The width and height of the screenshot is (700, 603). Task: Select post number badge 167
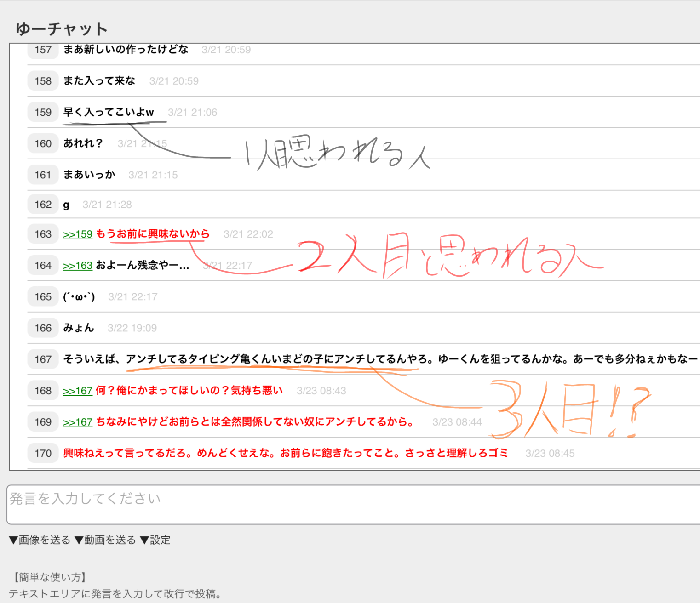point(43,359)
